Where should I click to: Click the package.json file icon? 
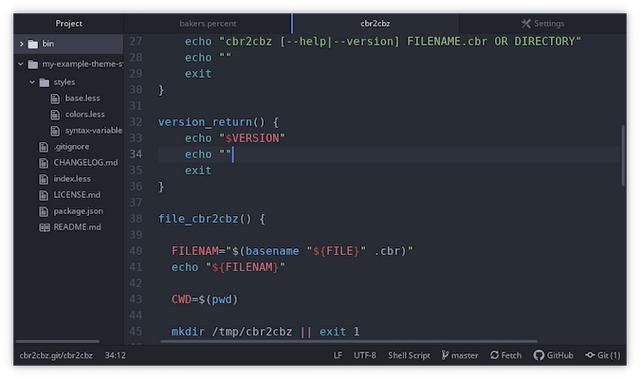(43, 211)
